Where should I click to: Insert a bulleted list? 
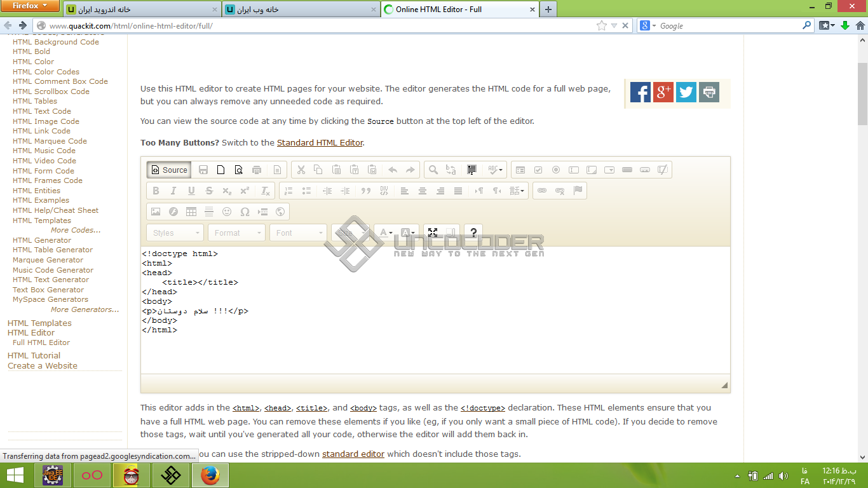(x=306, y=191)
